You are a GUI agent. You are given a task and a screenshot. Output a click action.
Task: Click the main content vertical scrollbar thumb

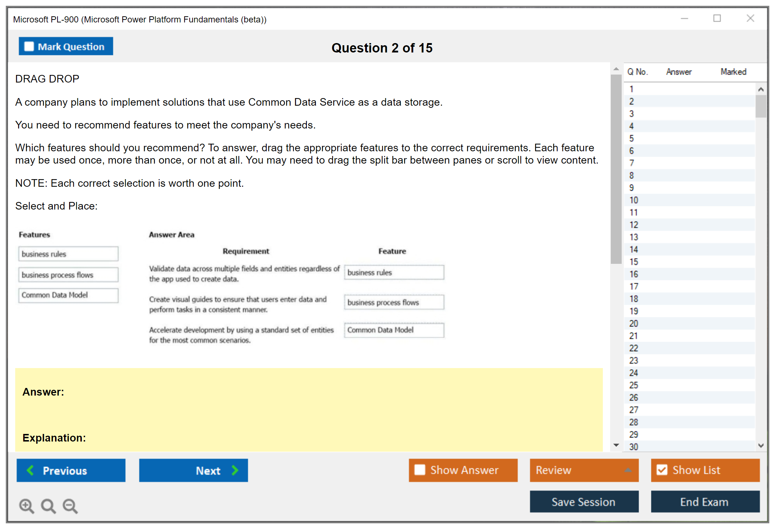pos(616,168)
